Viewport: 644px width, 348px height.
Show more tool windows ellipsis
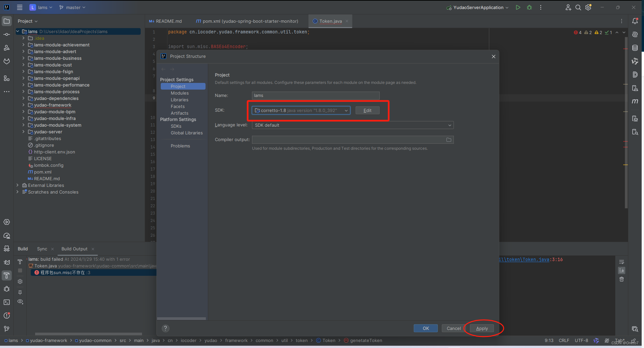click(7, 92)
